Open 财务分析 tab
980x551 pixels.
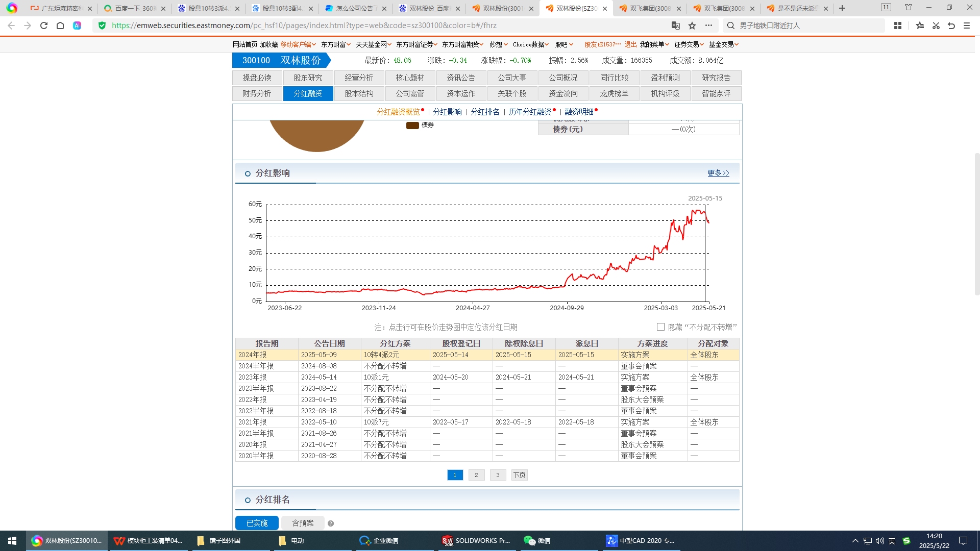point(257,94)
